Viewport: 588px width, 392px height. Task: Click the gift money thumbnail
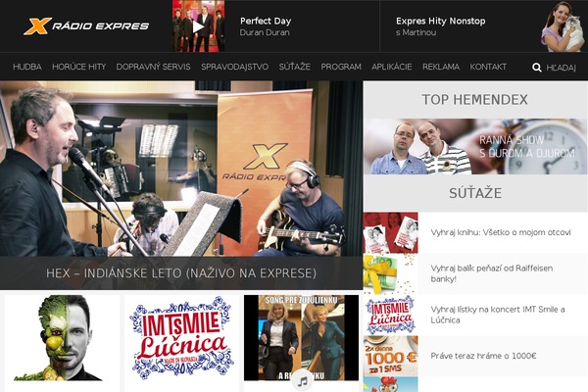(x=390, y=273)
